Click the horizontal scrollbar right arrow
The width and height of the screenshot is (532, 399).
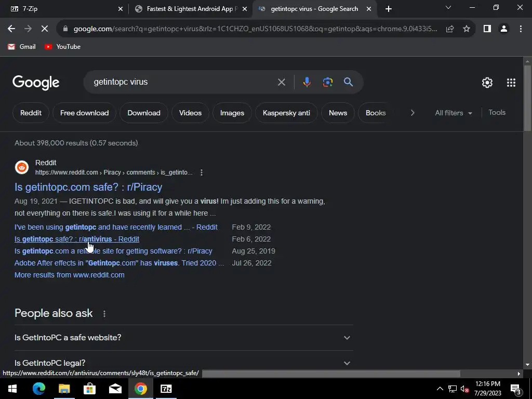pos(519,374)
